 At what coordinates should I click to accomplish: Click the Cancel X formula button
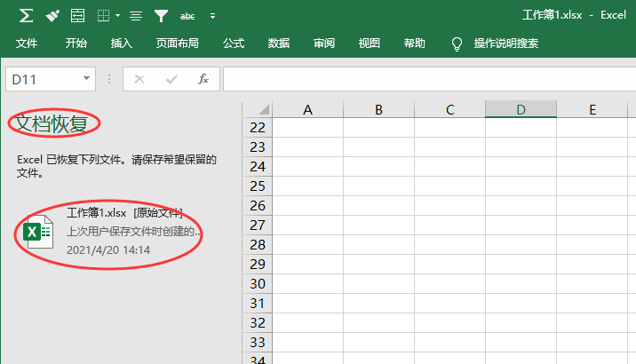pyautogui.click(x=139, y=79)
